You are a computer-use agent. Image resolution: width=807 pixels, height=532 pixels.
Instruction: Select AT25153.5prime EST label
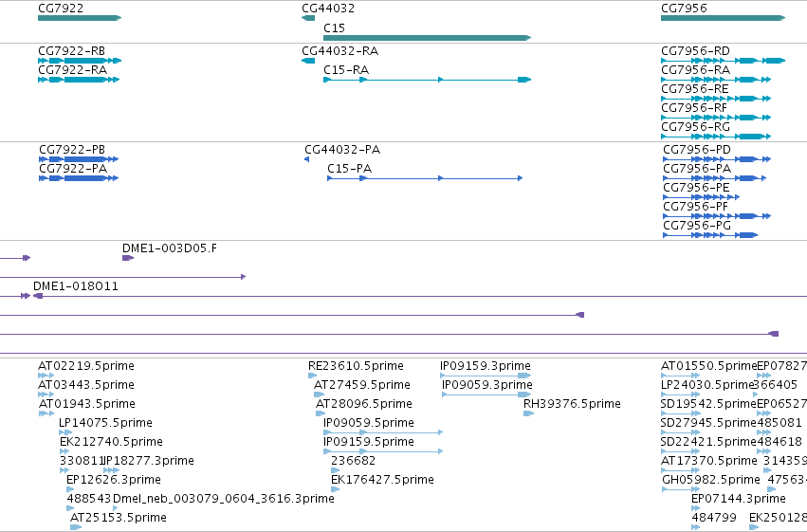[119, 518]
